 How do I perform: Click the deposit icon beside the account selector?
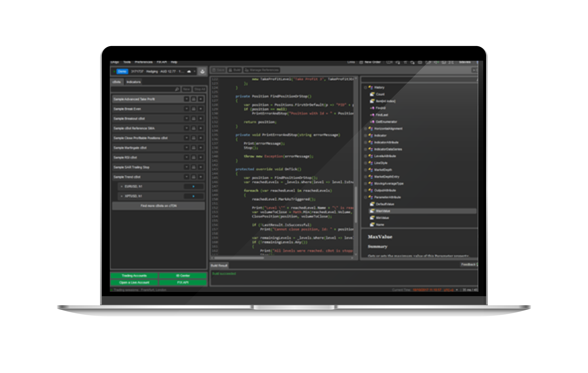click(x=203, y=71)
